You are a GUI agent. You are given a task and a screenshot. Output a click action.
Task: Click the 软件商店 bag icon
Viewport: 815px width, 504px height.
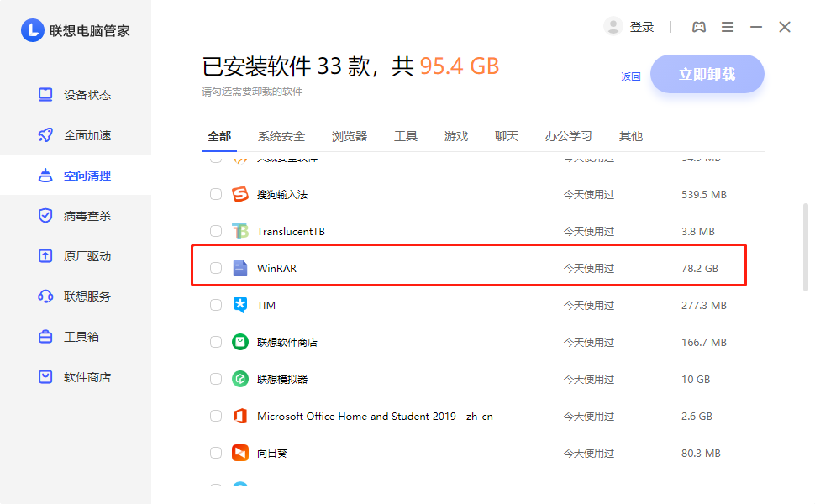(45, 376)
